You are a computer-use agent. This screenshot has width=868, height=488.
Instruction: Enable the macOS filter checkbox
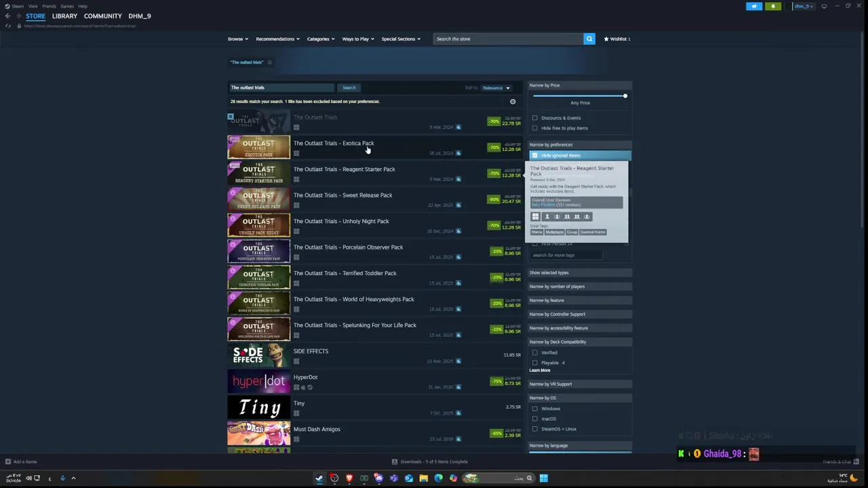click(x=535, y=419)
